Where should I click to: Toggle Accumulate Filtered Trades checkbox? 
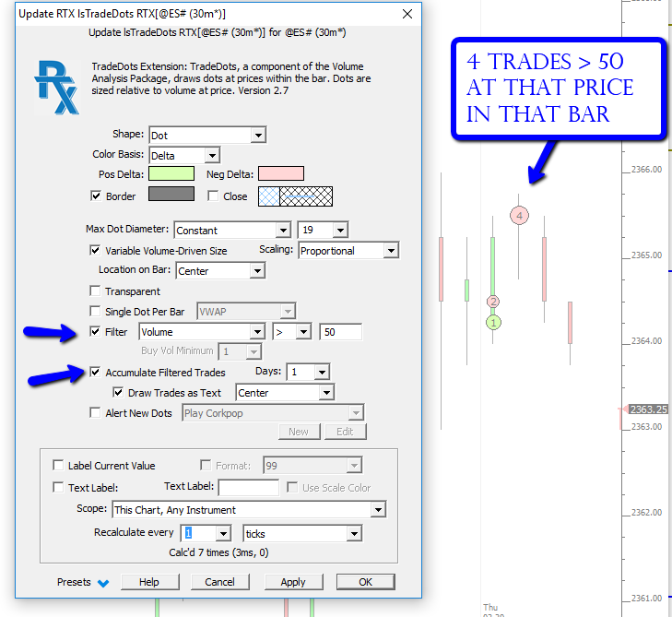coord(95,373)
